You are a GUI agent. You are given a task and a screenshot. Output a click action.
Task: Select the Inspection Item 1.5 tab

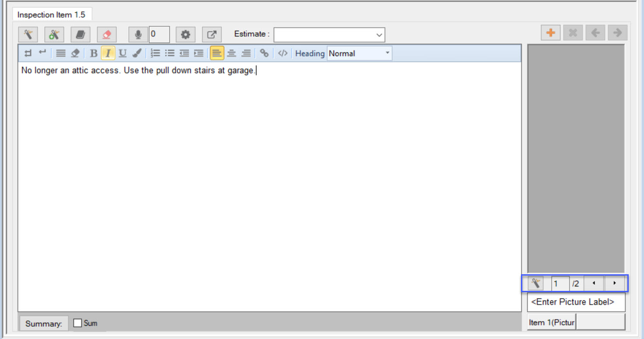click(51, 15)
